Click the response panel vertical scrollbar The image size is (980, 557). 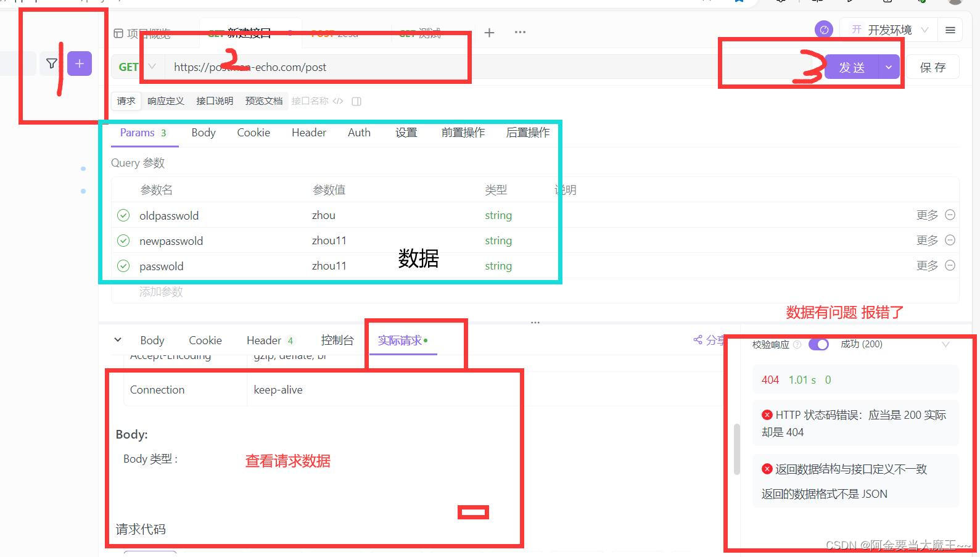tap(736, 449)
